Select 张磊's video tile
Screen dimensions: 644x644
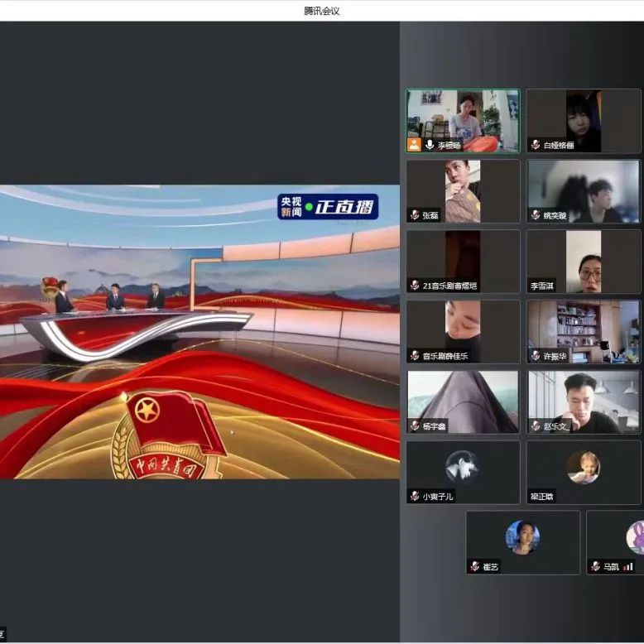(463, 191)
